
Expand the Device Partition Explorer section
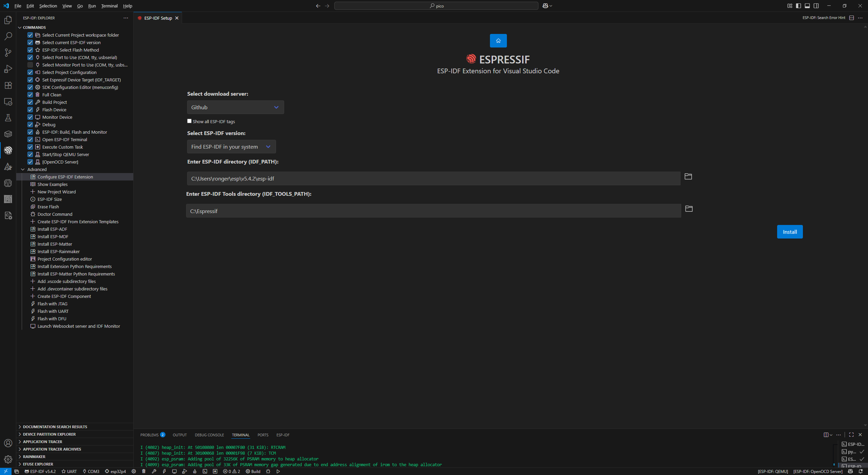coord(49,434)
